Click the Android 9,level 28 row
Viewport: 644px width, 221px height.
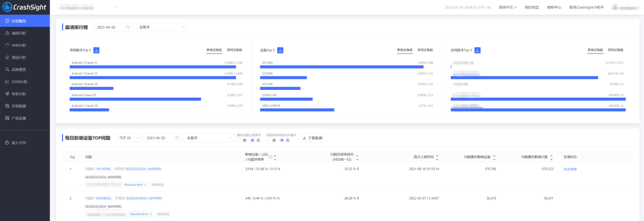click(x=156, y=97)
